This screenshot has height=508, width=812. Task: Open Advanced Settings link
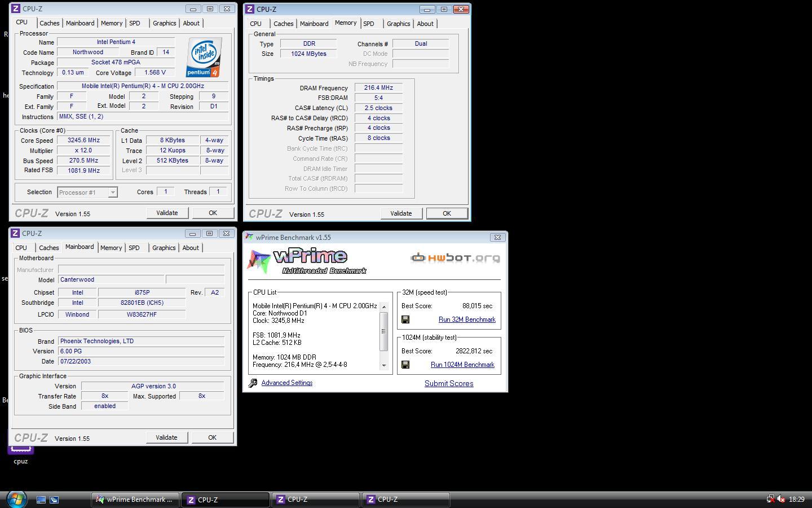[286, 383]
